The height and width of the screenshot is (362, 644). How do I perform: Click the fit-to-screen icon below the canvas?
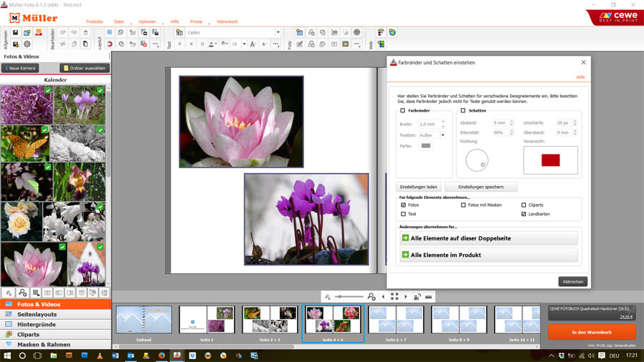tap(394, 296)
